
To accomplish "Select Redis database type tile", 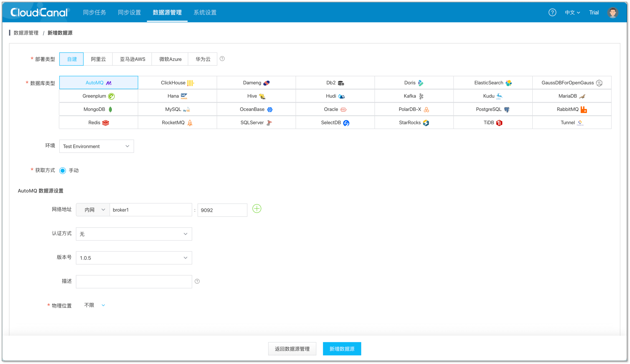I will pos(98,123).
